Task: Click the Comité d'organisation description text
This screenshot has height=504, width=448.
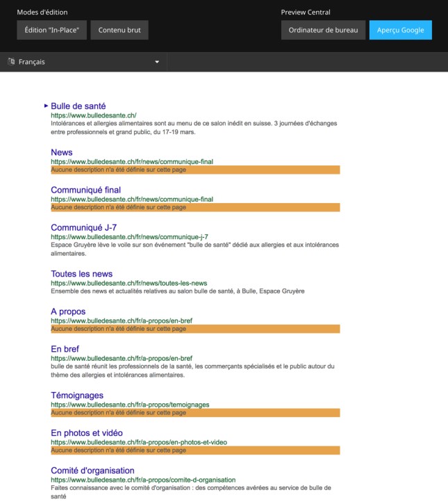Action: (x=191, y=492)
